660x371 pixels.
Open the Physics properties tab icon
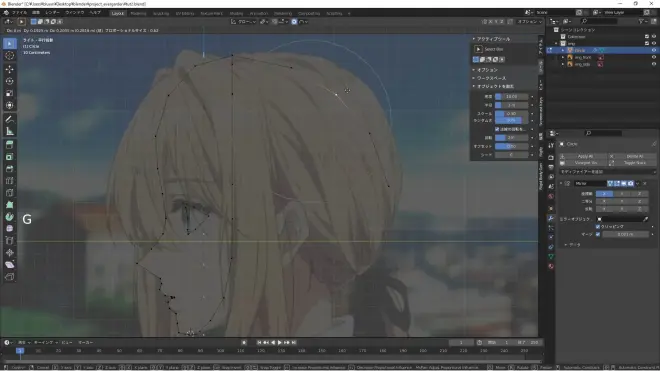coord(551,237)
